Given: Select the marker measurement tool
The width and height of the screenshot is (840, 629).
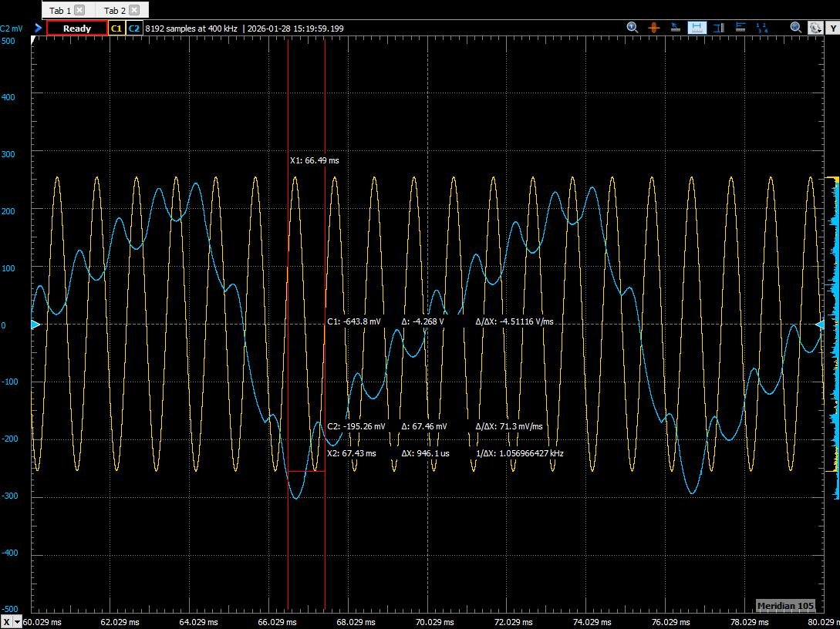Looking at the screenshot, I should click(739, 27).
